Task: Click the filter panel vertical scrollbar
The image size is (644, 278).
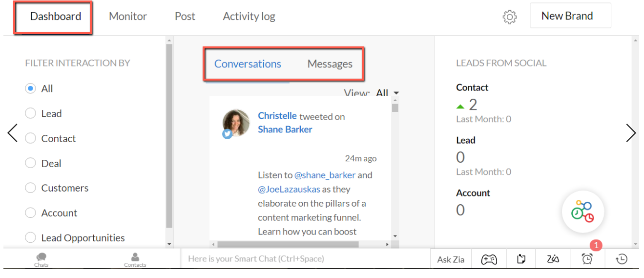Action: (x=169, y=136)
